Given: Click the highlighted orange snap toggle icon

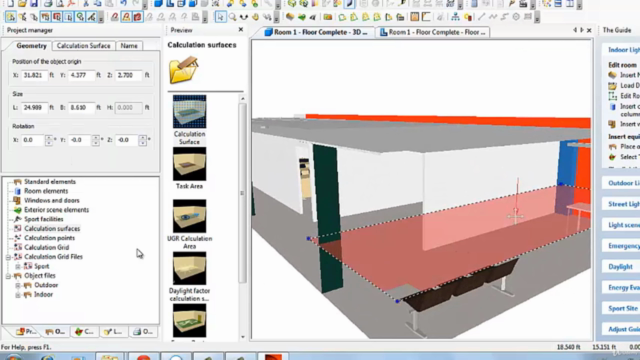Looking at the screenshot, I should point(126,17).
